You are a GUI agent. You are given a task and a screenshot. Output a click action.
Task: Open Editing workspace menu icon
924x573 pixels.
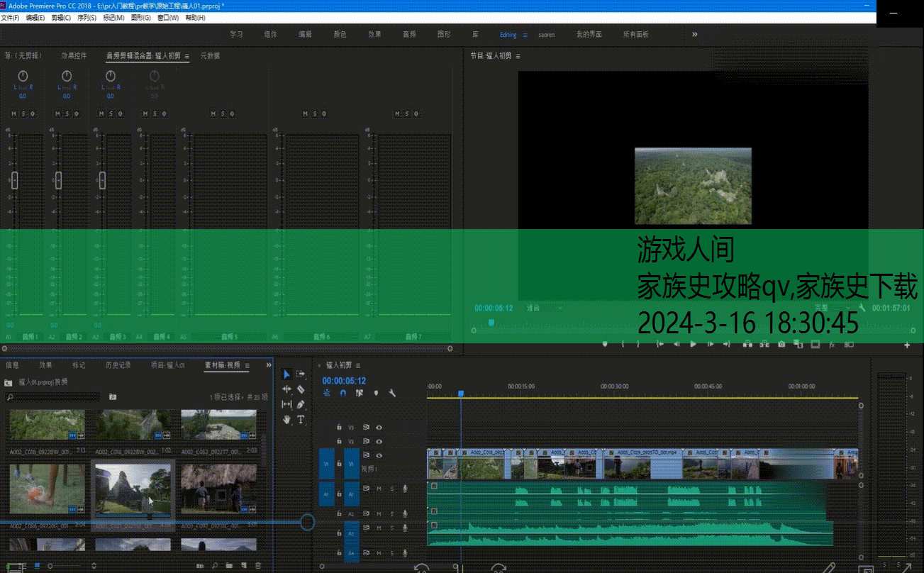point(525,34)
